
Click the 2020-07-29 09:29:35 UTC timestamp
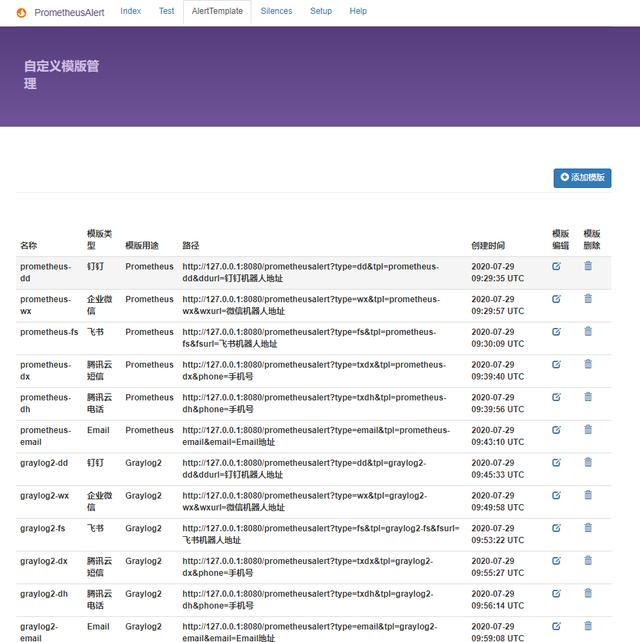tap(498, 272)
